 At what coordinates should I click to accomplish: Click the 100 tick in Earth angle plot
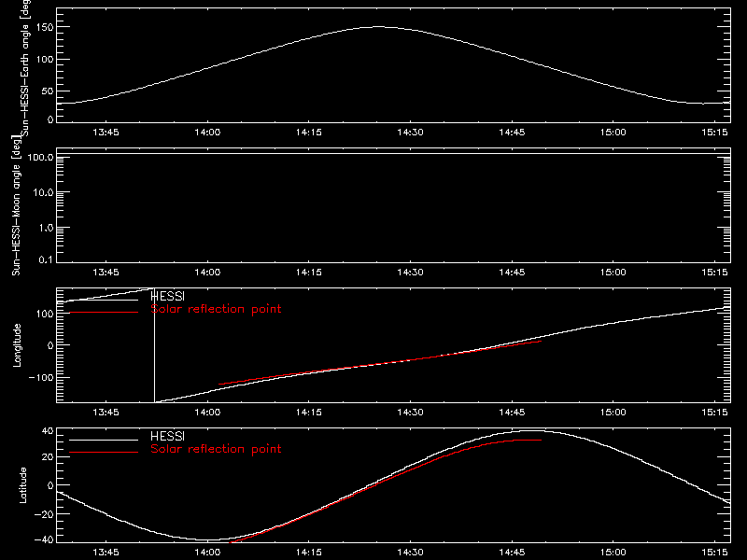point(45,60)
